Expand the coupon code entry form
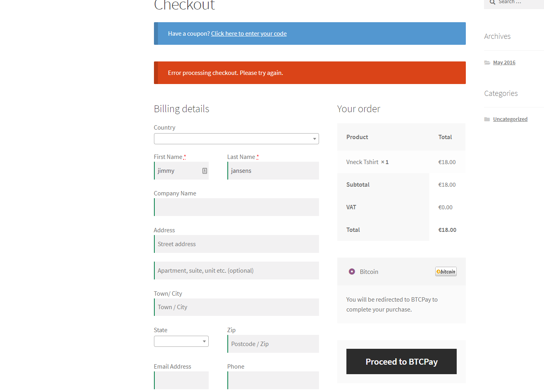 (248, 33)
